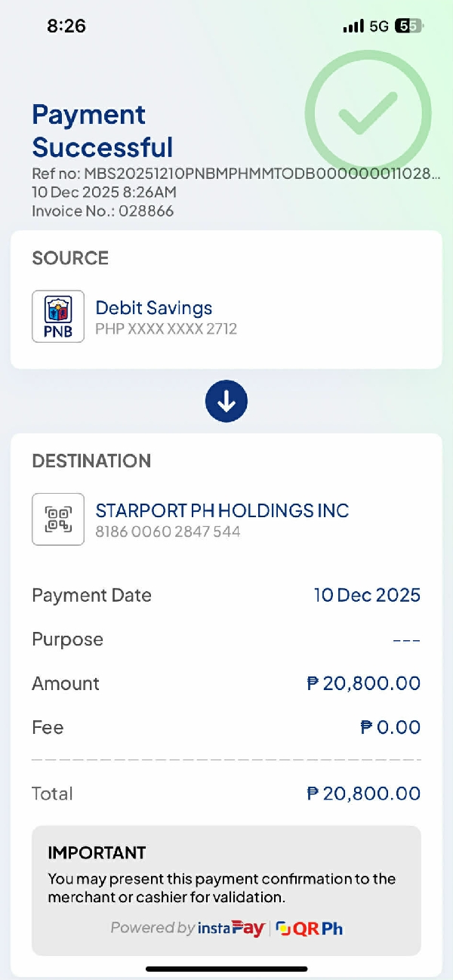The height and width of the screenshot is (980, 453).
Task: Tap the Payment Date value 10 Dec 2025
Action: pos(367,595)
